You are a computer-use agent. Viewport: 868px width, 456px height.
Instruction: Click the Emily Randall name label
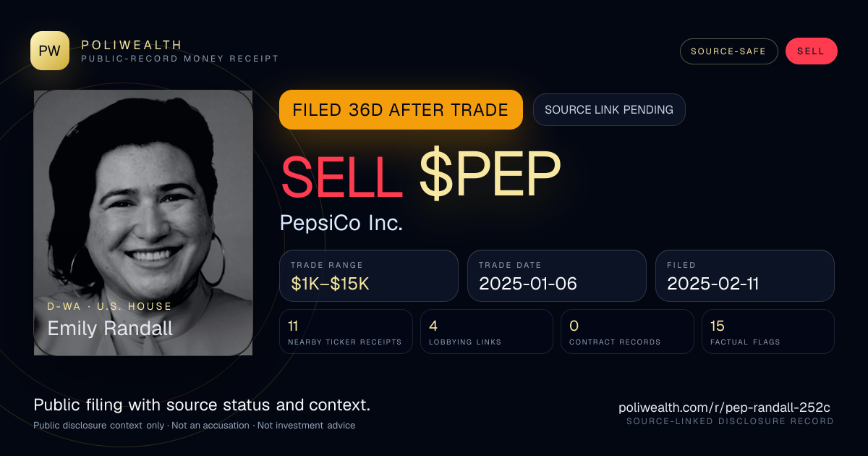click(x=110, y=329)
